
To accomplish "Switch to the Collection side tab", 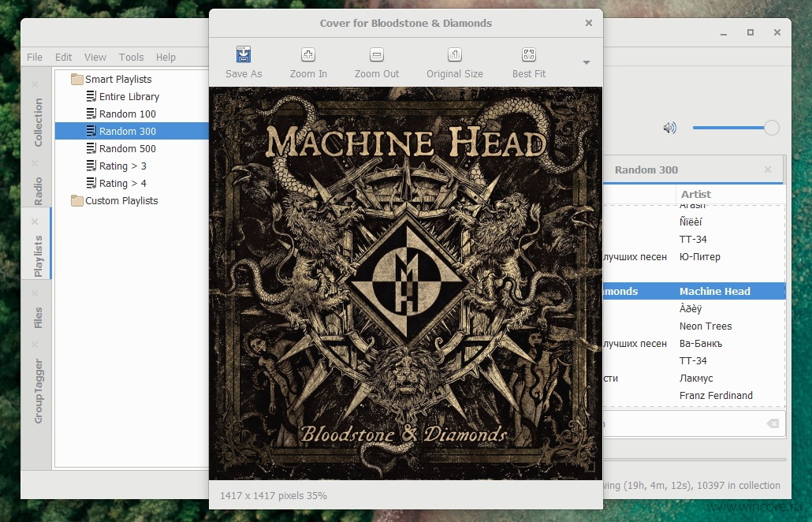I will [x=38, y=122].
